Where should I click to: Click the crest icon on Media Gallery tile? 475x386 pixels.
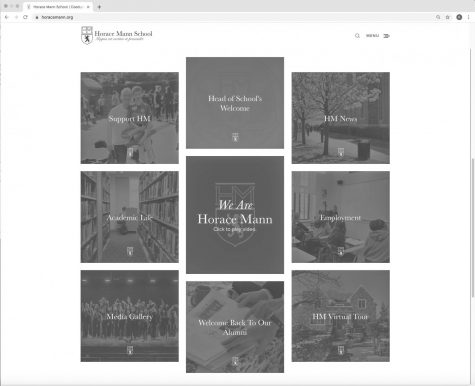(x=130, y=350)
